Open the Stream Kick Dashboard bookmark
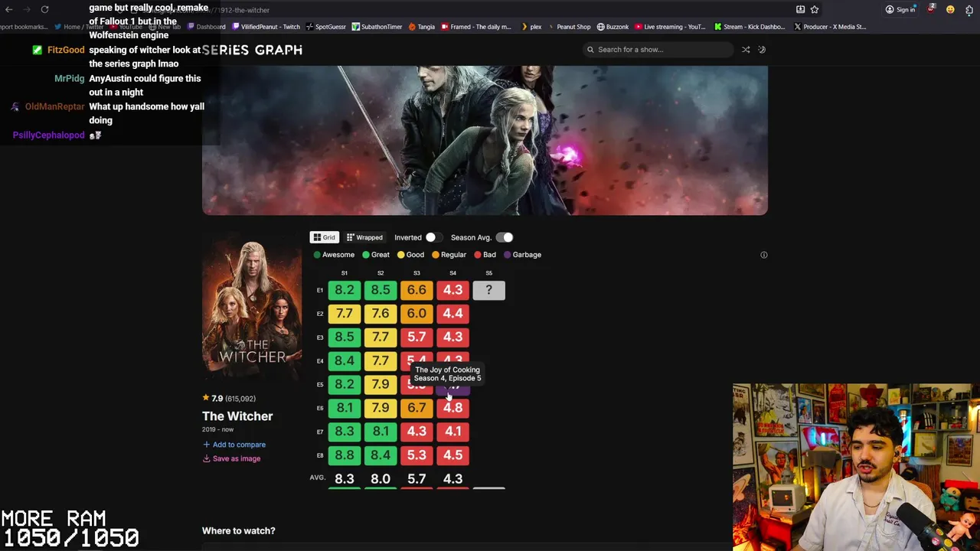 750,27
